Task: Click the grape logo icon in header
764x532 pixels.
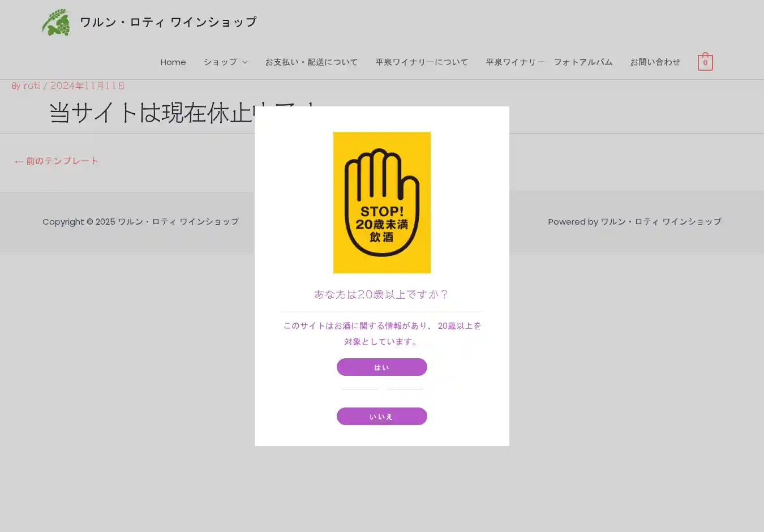Action: [x=56, y=23]
